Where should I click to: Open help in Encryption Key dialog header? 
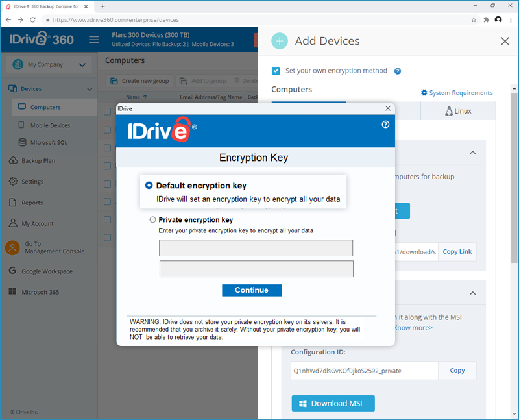385,124
